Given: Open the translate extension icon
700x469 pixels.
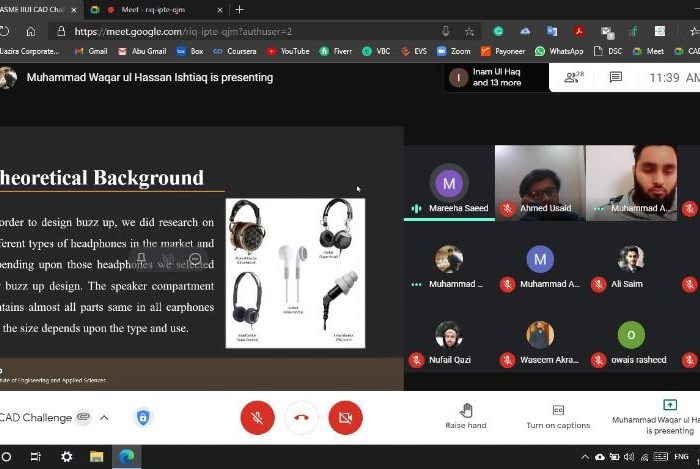Looking at the screenshot, I should point(552,31).
